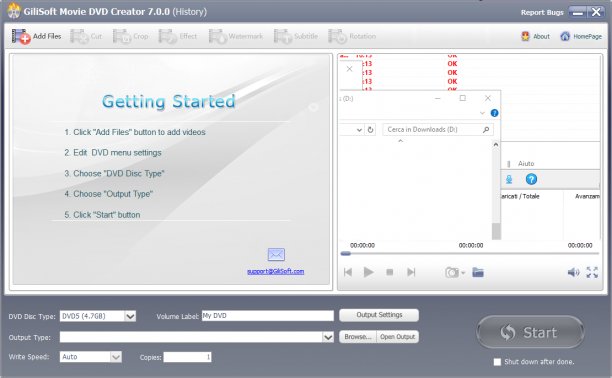Refresh the Downloads folder view
The width and height of the screenshot is (612, 378).
click(370, 130)
